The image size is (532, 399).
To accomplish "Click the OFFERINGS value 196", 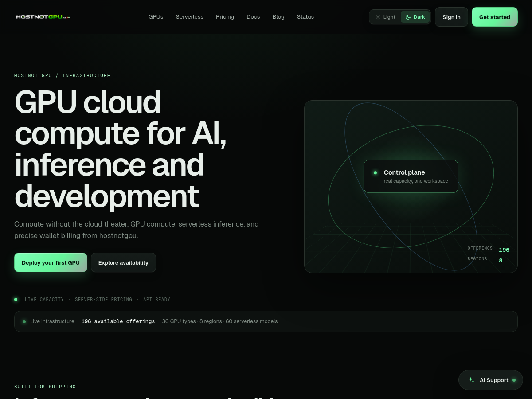I will 504,250.
